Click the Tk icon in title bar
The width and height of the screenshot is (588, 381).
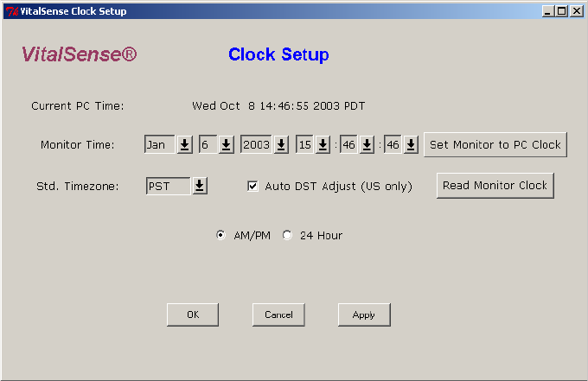pyautogui.click(x=12, y=11)
